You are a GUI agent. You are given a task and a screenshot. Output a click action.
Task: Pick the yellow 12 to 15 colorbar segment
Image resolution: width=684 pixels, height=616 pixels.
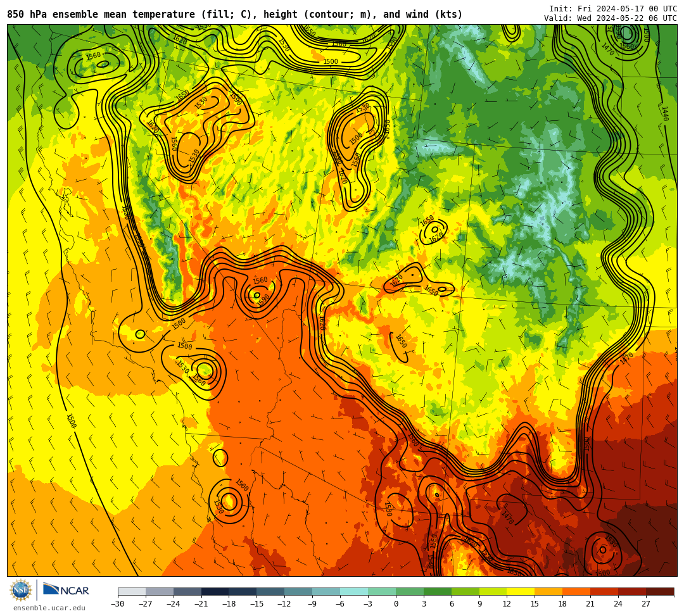click(x=521, y=591)
